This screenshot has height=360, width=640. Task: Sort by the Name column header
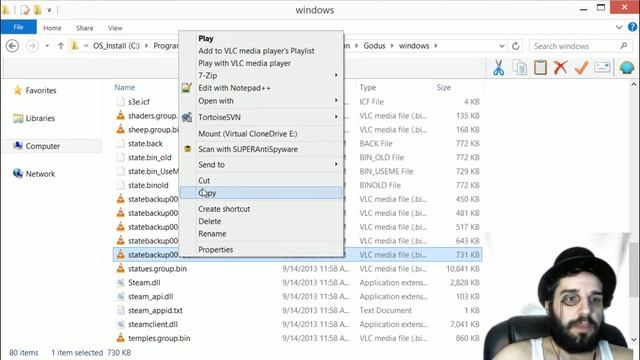(124, 87)
